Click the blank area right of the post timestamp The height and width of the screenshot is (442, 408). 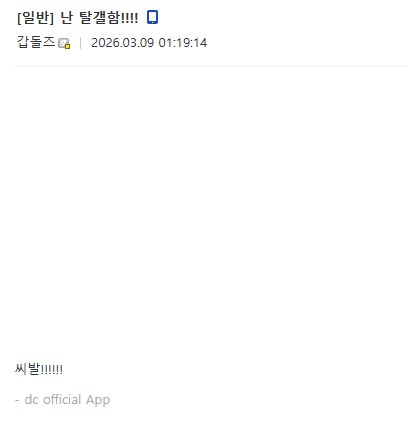click(307, 43)
